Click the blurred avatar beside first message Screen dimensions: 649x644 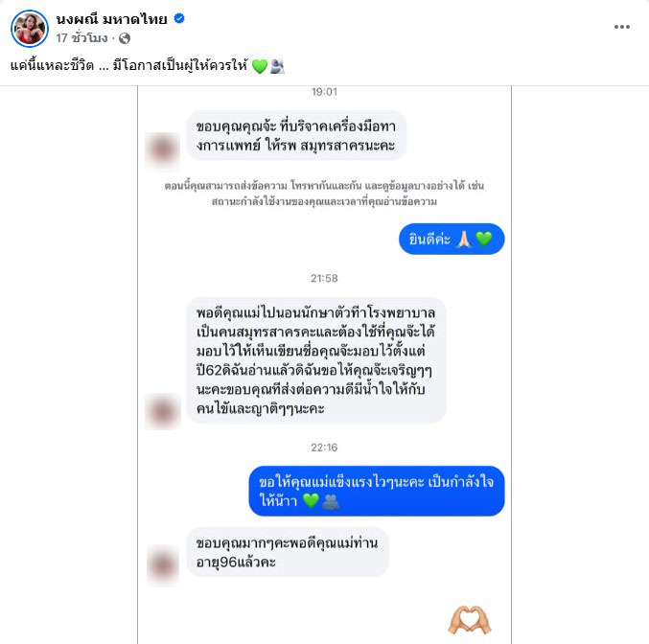(162, 149)
